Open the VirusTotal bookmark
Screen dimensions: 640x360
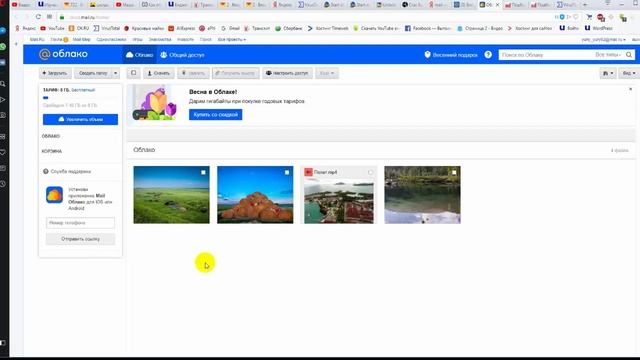[107, 28]
